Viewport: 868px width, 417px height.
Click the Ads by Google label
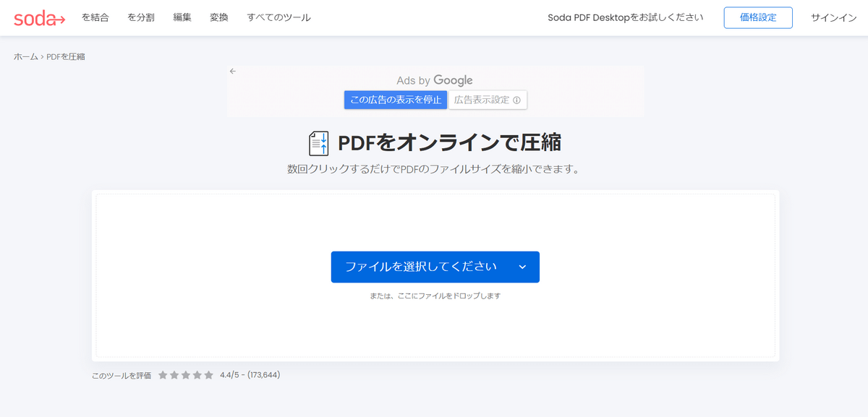pyautogui.click(x=435, y=80)
